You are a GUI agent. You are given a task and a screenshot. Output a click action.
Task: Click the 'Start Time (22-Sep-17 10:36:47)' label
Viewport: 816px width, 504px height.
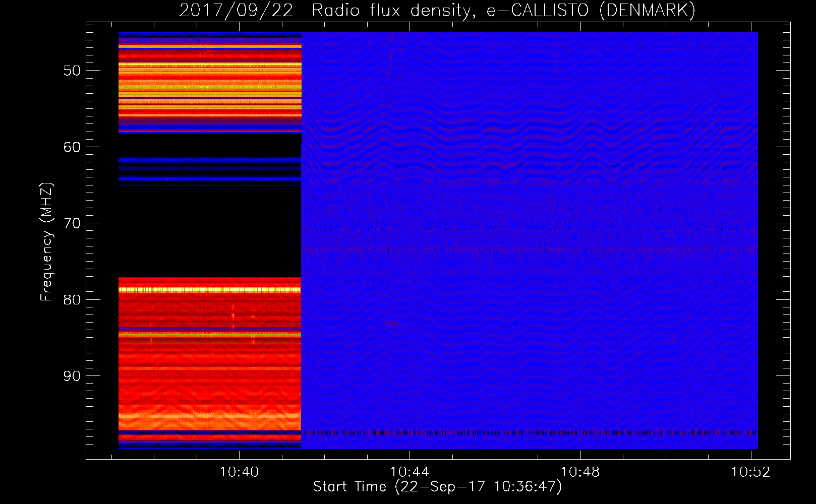[437, 487]
